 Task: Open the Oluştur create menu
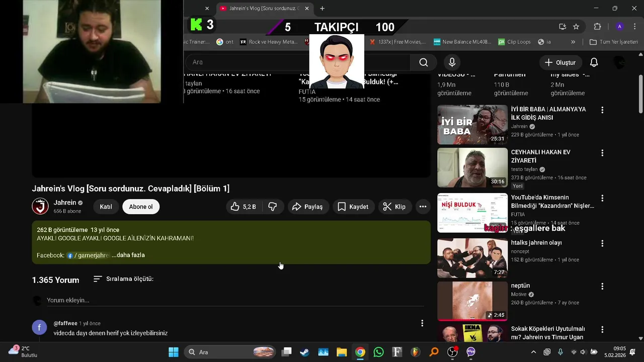click(x=560, y=62)
